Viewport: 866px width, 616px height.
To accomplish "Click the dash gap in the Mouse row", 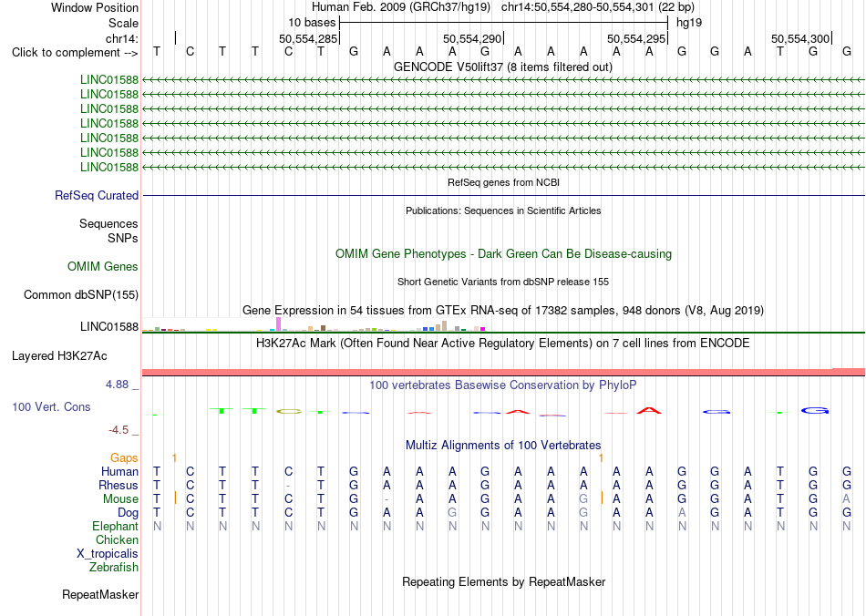I will click(x=387, y=499).
